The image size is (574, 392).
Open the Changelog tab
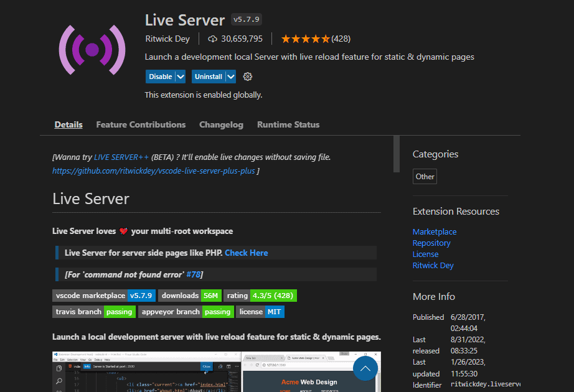click(221, 125)
